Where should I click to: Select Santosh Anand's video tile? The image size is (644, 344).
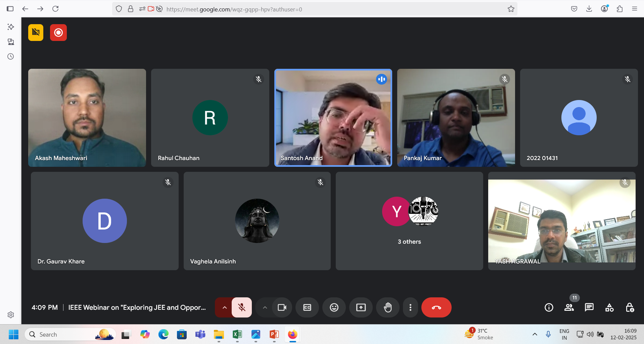click(x=333, y=117)
